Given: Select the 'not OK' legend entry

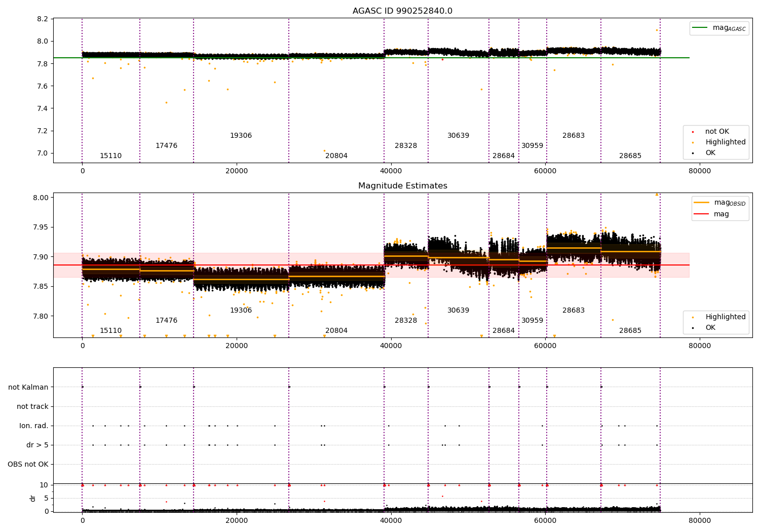Looking at the screenshot, I should click(717, 132).
